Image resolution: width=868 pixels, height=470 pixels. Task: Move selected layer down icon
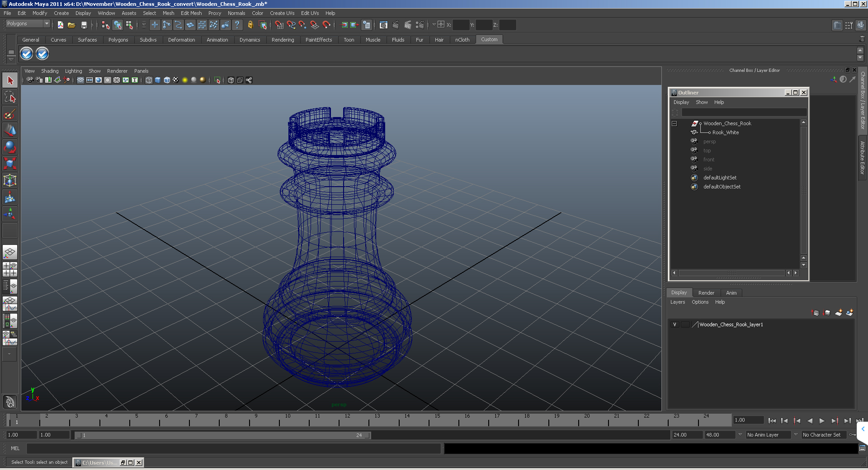coord(827,312)
